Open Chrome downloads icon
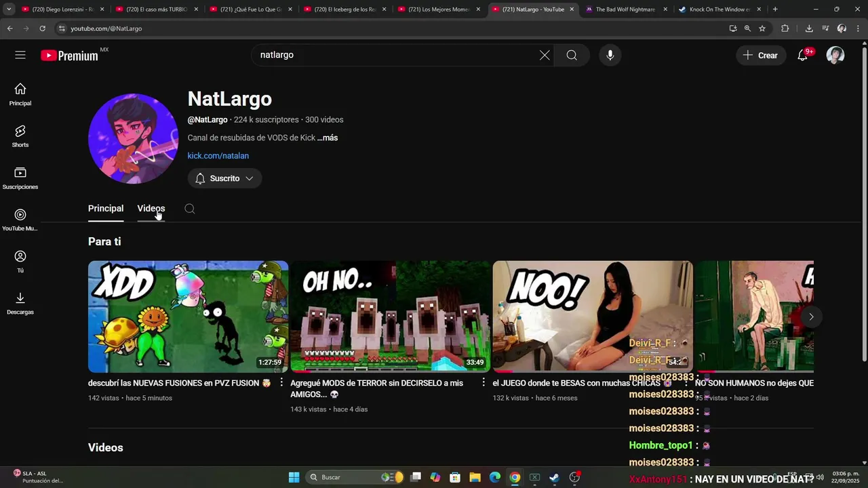The image size is (868, 488). [809, 28]
